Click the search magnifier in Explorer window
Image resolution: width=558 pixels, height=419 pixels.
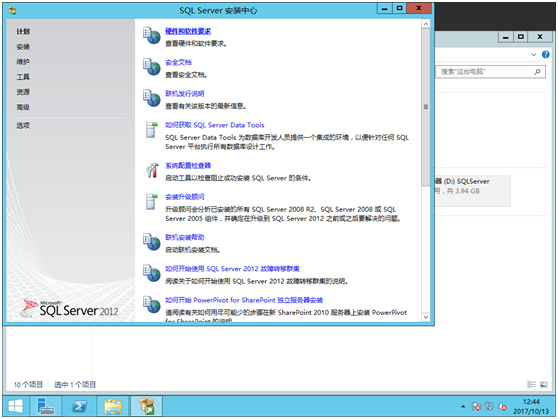537,72
